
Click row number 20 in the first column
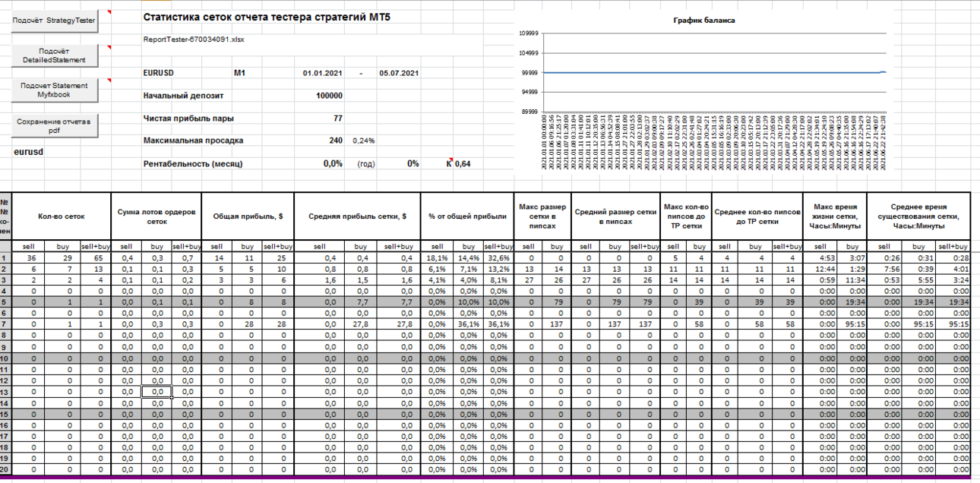[6, 470]
